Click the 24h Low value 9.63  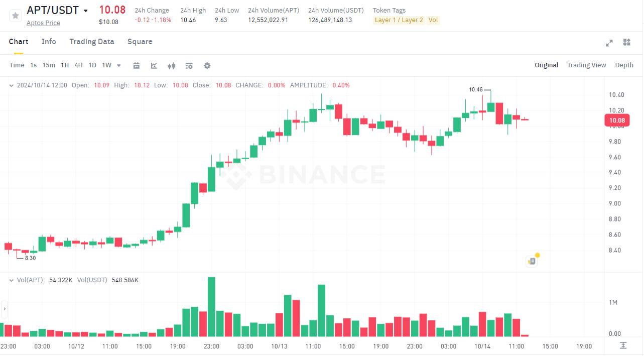coord(221,20)
